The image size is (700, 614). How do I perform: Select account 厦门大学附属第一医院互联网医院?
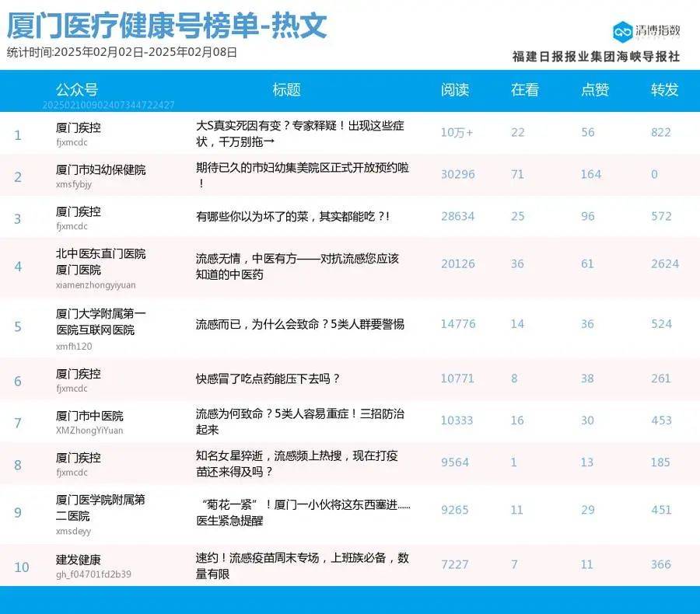pyautogui.click(x=101, y=322)
